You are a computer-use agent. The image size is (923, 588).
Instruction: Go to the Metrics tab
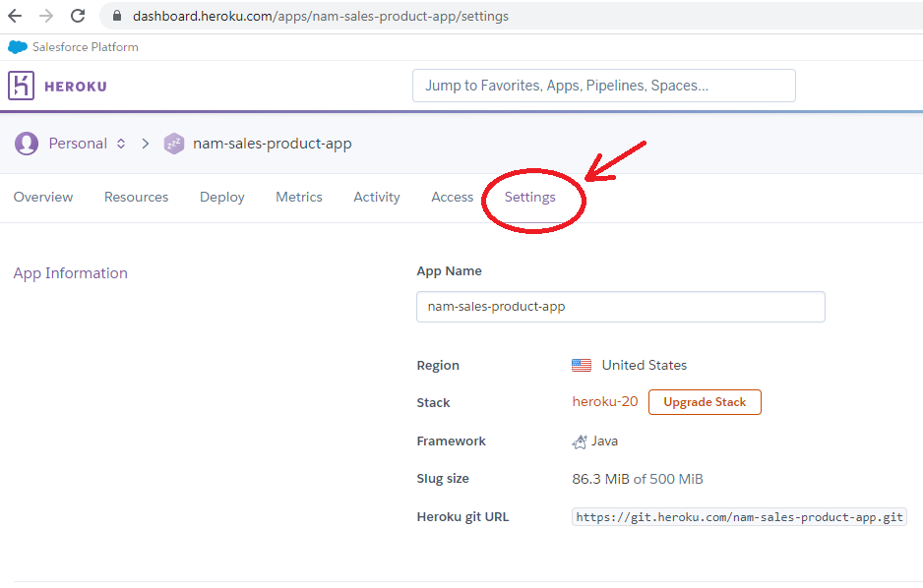299,197
